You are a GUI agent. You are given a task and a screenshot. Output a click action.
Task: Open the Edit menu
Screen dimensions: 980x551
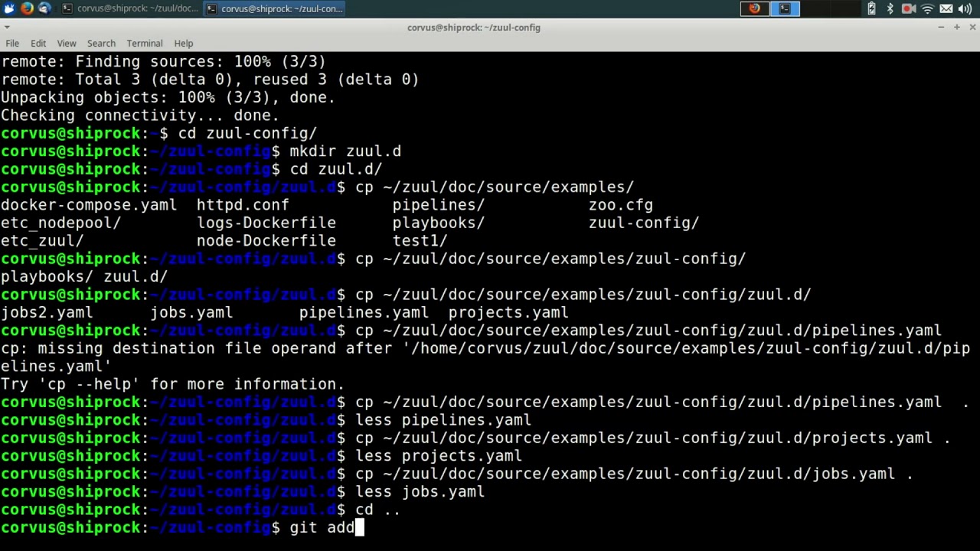[x=38, y=44]
